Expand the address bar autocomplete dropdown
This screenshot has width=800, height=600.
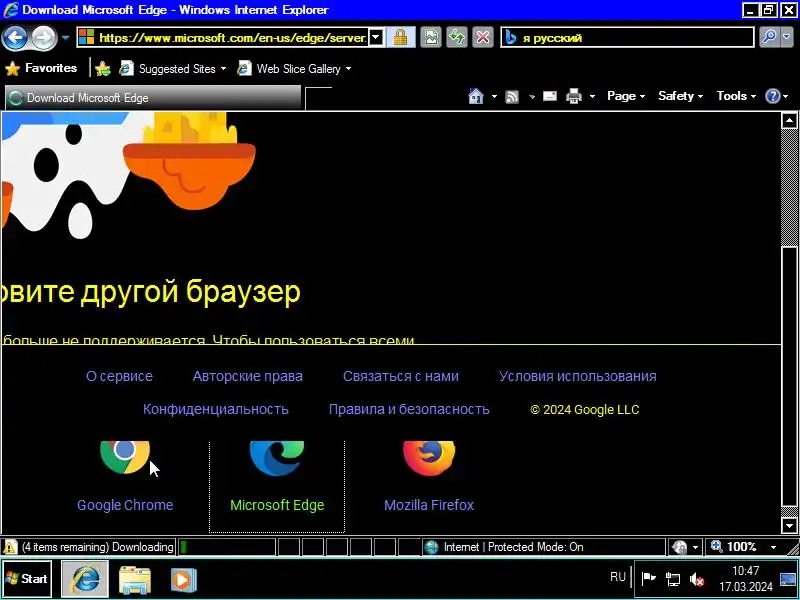tap(376, 38)
